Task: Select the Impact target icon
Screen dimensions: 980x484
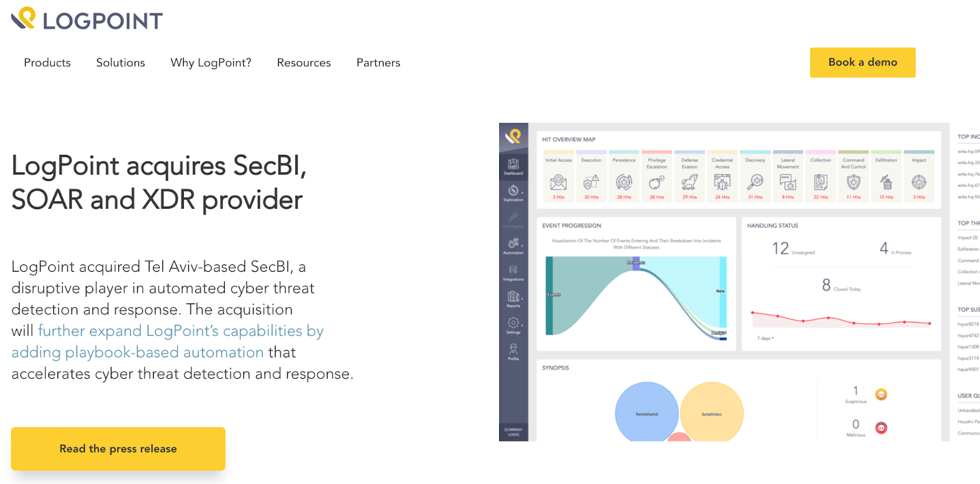Action: [919, 182]
